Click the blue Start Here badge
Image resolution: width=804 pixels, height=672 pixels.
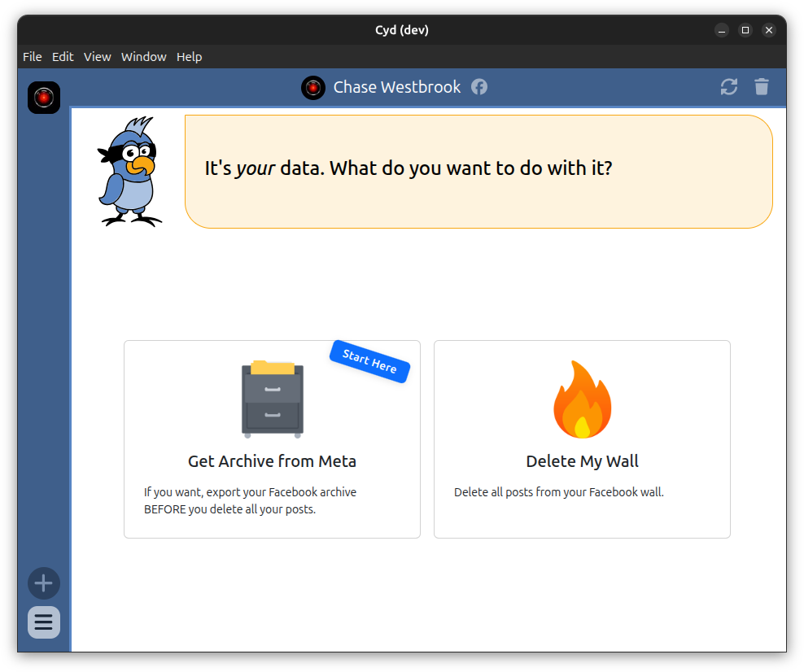pos(369,361)
